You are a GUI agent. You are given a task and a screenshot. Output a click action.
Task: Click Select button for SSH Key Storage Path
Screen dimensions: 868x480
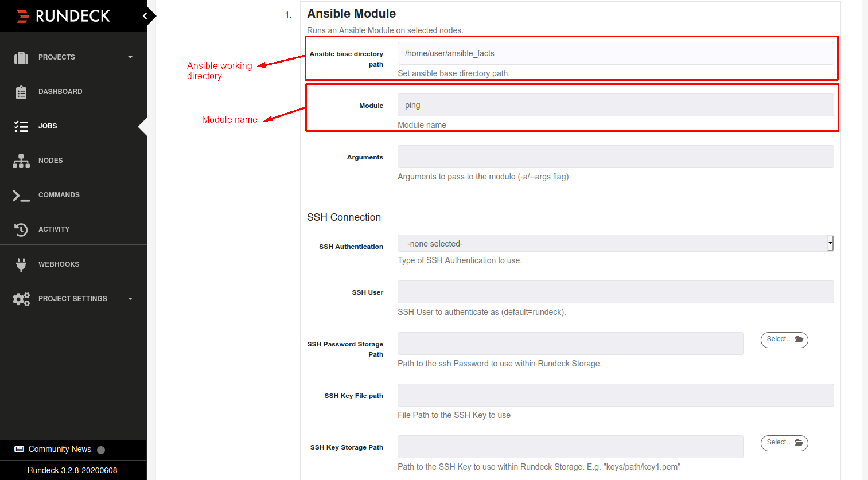[784, 443]
